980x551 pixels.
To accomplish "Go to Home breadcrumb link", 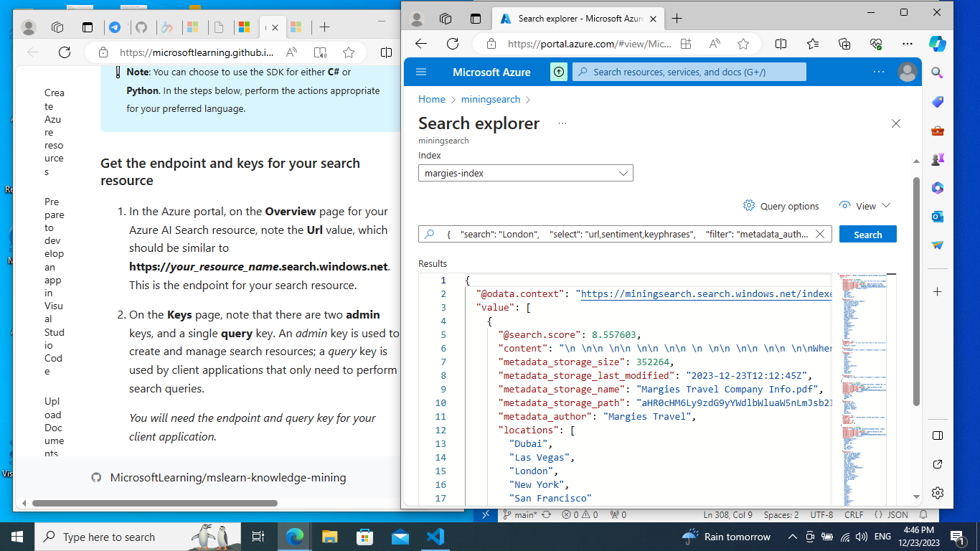I will click(x=432, y=100).
